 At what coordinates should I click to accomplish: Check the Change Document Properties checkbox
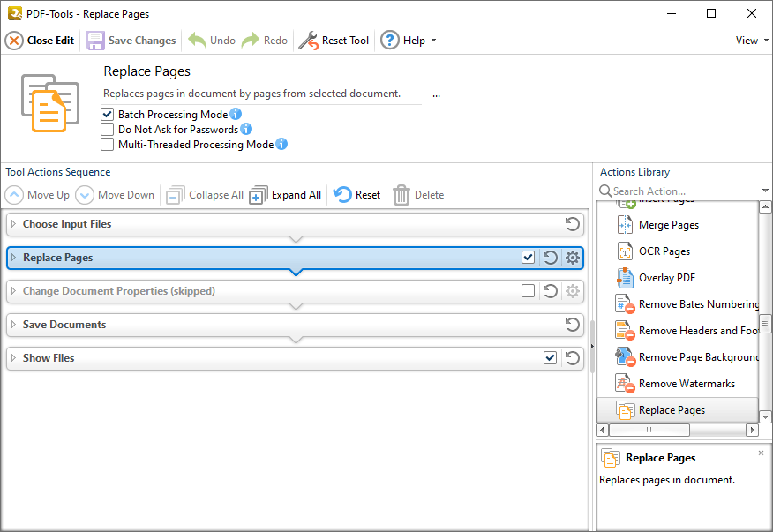click(x=529, y=291)
